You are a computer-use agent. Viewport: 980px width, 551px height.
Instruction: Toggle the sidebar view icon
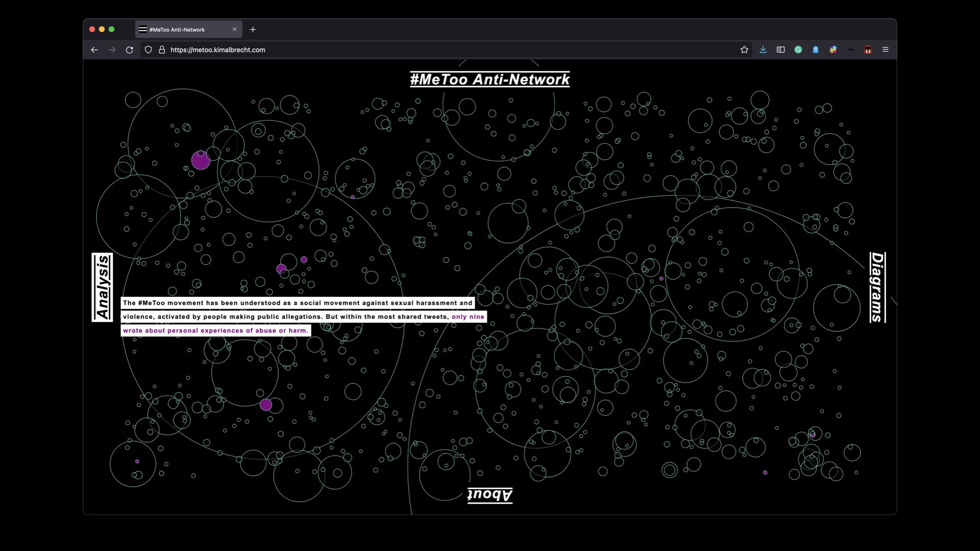780,49
